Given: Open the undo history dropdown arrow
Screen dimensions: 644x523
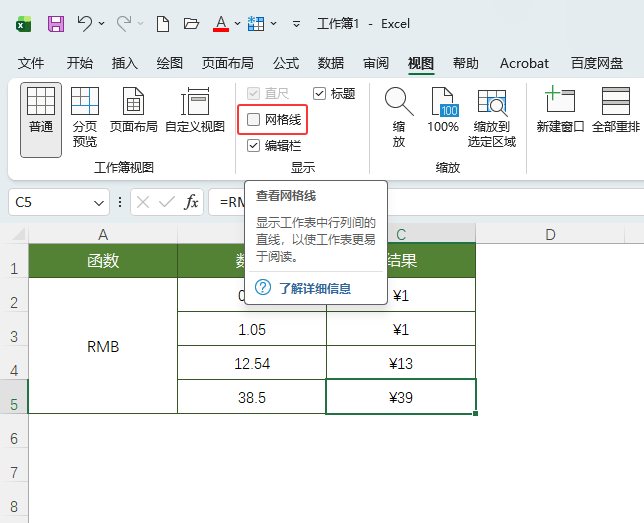Looking at the screenshot, I should [101, 24].
